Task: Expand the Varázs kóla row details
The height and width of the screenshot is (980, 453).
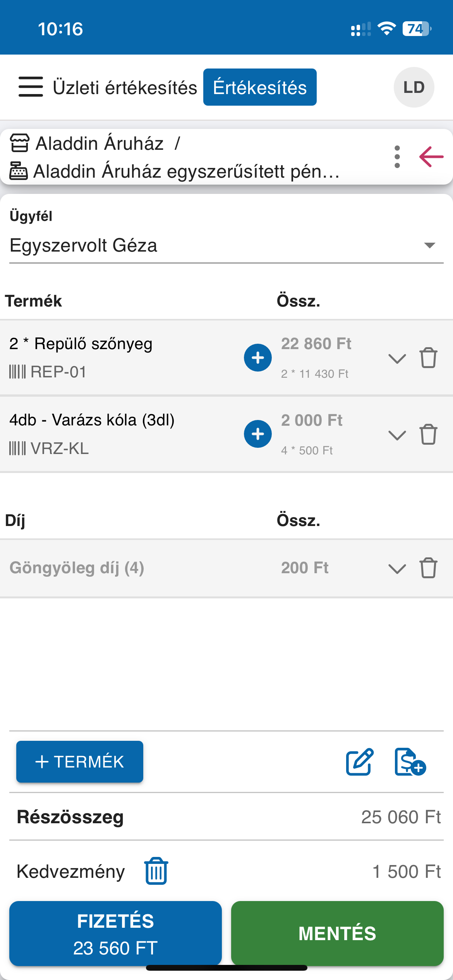Action: point(397,435)
